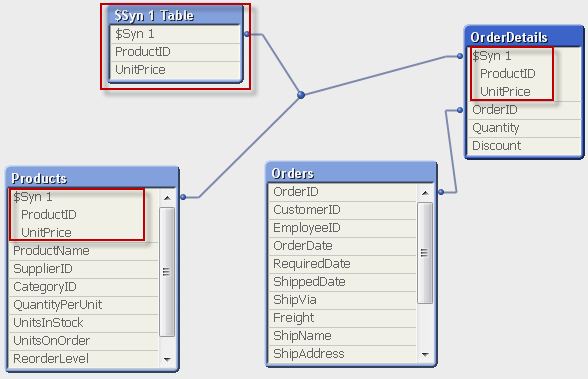Image resolution: width=588 pixels, height=379 pixels.
Task: Click the Products table scrollbar thumb
Action: tap(167, 272)
